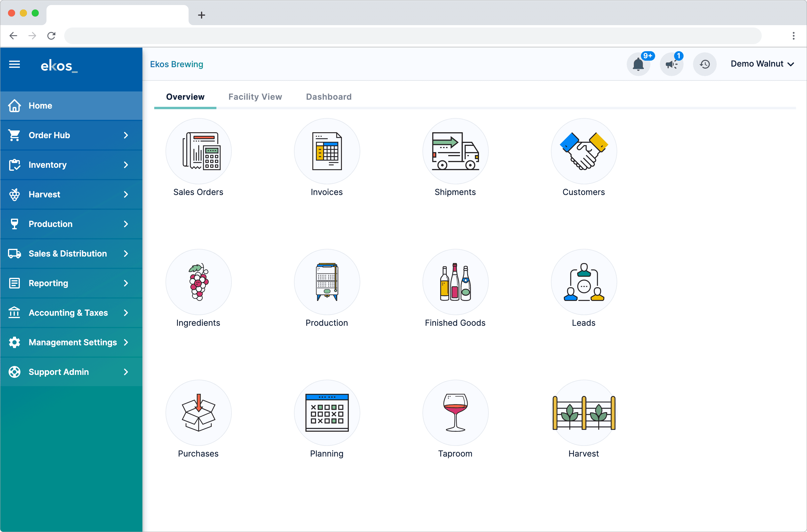Image resolution: width=807 pixels, height=532 pixels.
Task: Switch to the Facility View tab
Action: 255,97
